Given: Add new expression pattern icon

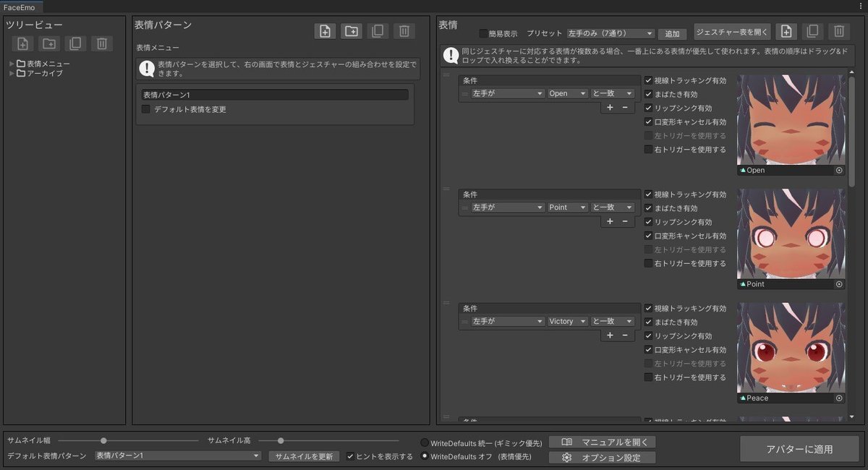Looking at the screenshot, I should [x=325, y=31].
